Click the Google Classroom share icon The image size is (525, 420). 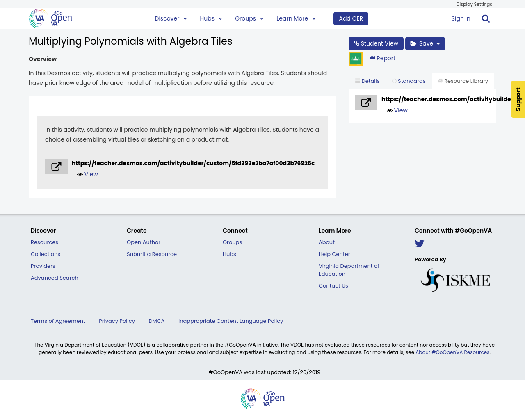356,59
